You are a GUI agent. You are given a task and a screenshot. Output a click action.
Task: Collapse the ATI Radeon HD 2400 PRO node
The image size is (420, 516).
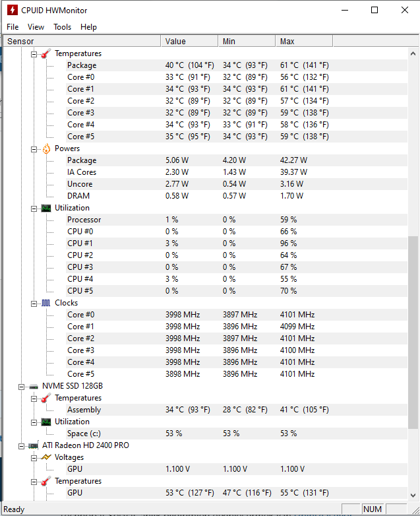pyautogui.click(x=21, y=445)
